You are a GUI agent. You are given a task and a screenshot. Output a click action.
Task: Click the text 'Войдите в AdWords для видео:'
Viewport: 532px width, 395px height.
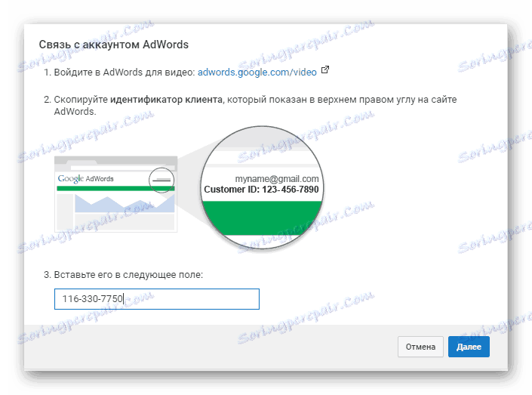coord(125,72)
